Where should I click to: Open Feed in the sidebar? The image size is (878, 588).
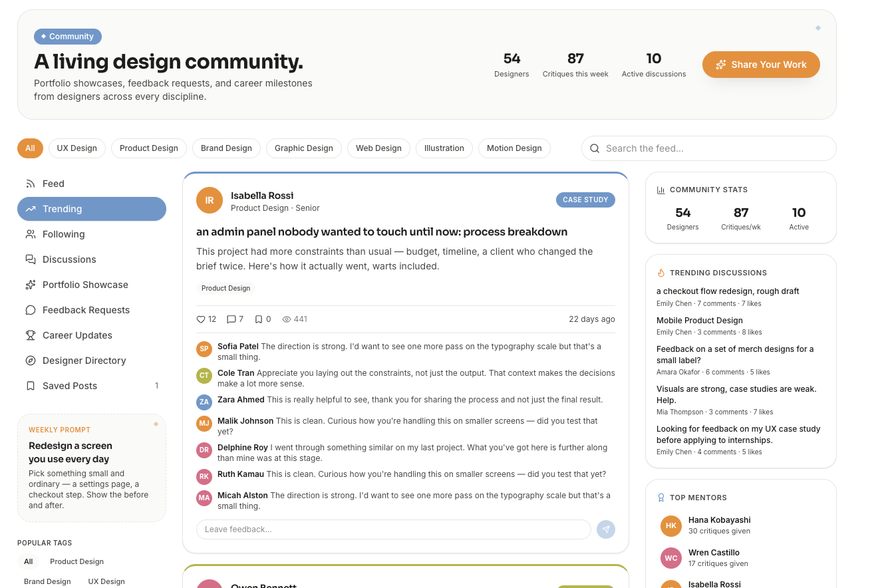(x=92, y=184)
